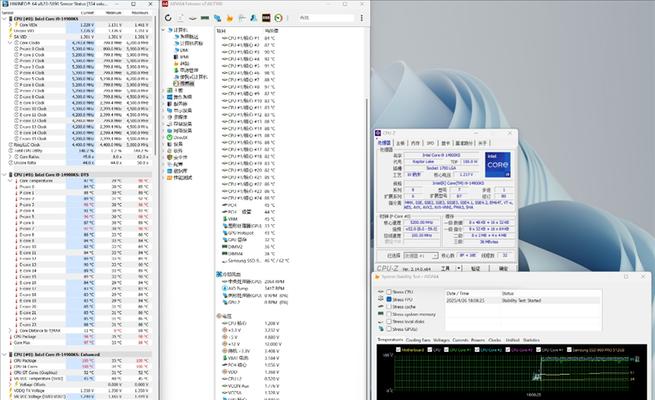Open the Statistics tab in stability test
The width and height of the screenshot is (655, 400).
531,340
